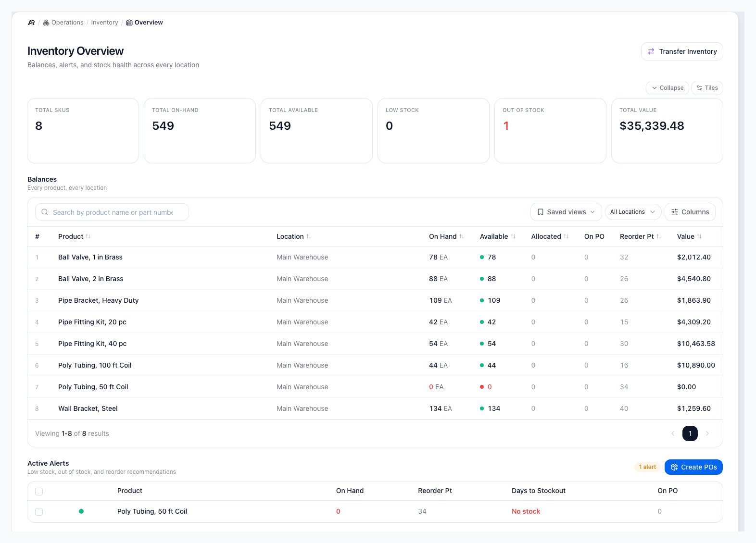Sort by the Allocated column
The image size is (756, 543).
coord(550,236)
